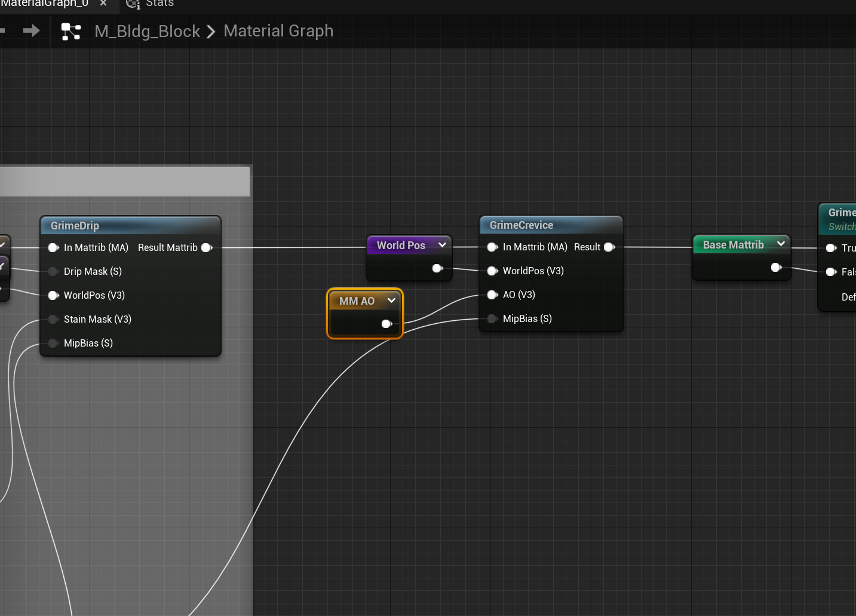Viewport: 856px width, 616px height.
Task: Expand the World Pos node chevron
Action: [x=442, y=245]
